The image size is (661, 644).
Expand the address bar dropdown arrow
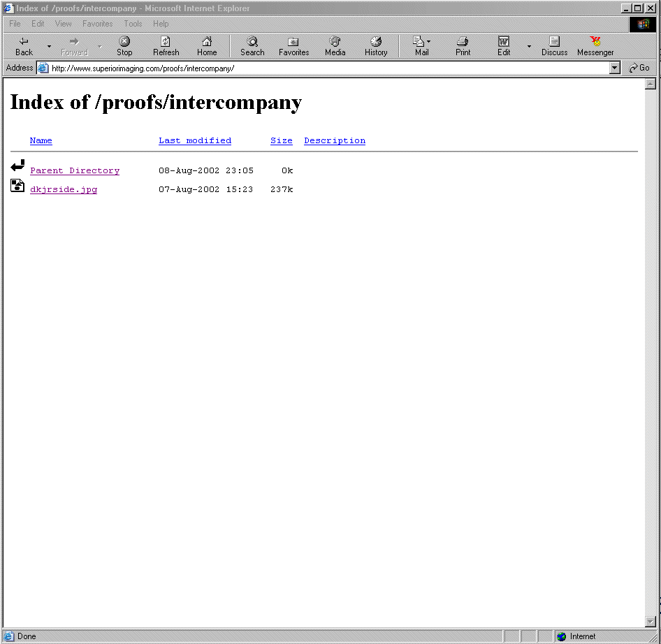click(x=615, y=68)
